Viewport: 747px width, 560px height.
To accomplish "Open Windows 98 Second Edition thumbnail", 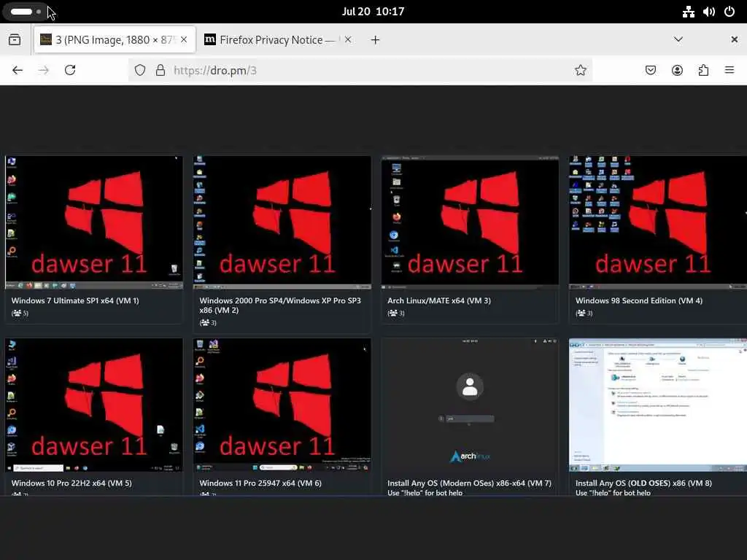I will tap(658, 222).
